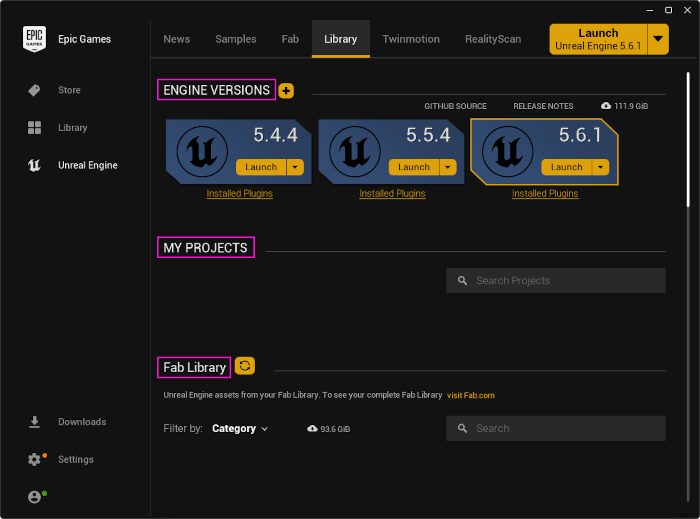Expand the top Launch button dropdown arrow

tap(657, 40)
